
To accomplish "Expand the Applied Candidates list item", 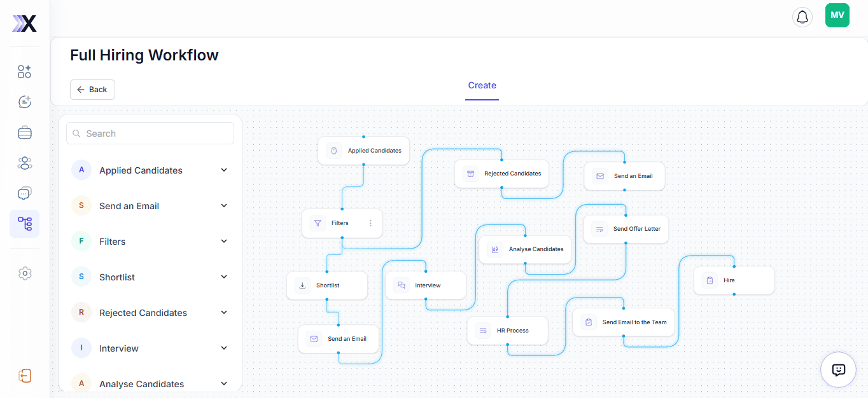I will point(224,170).
